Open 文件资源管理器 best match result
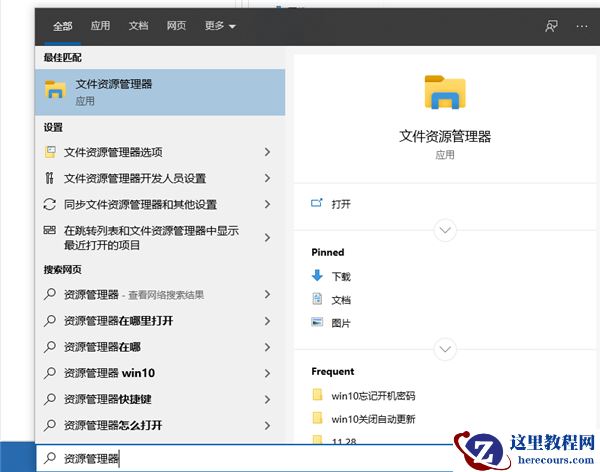Viewport: 600px width, 472px height. (x=160, y=92)
